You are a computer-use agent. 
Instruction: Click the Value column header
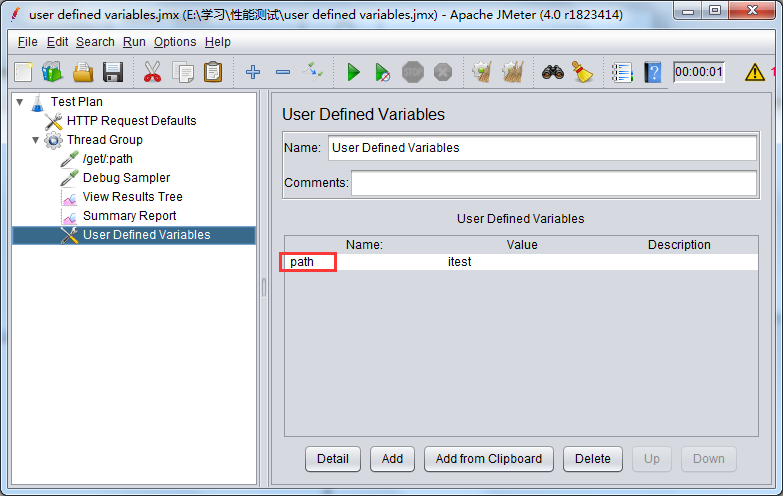click(522, 245)
